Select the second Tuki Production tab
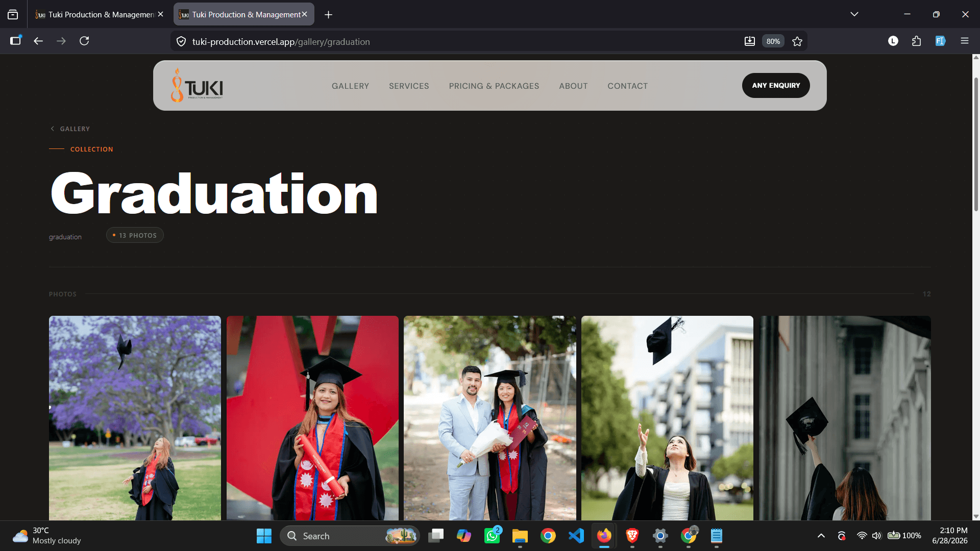The image size is (980, 551). (244, 14)
